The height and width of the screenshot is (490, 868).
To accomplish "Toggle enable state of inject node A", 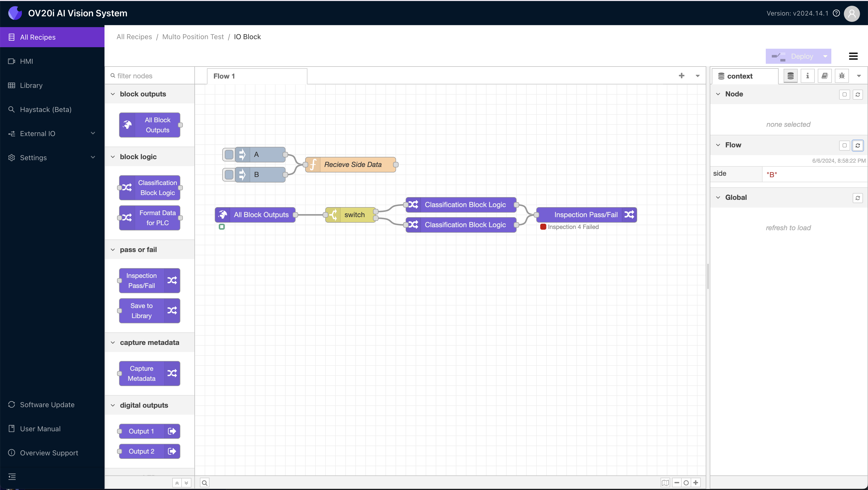I will 229,154.
